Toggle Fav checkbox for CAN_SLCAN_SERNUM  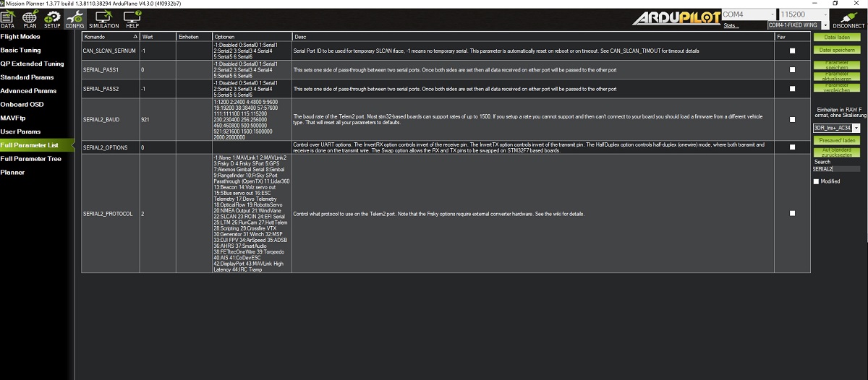pyautogui.click(x=792, y=51)
